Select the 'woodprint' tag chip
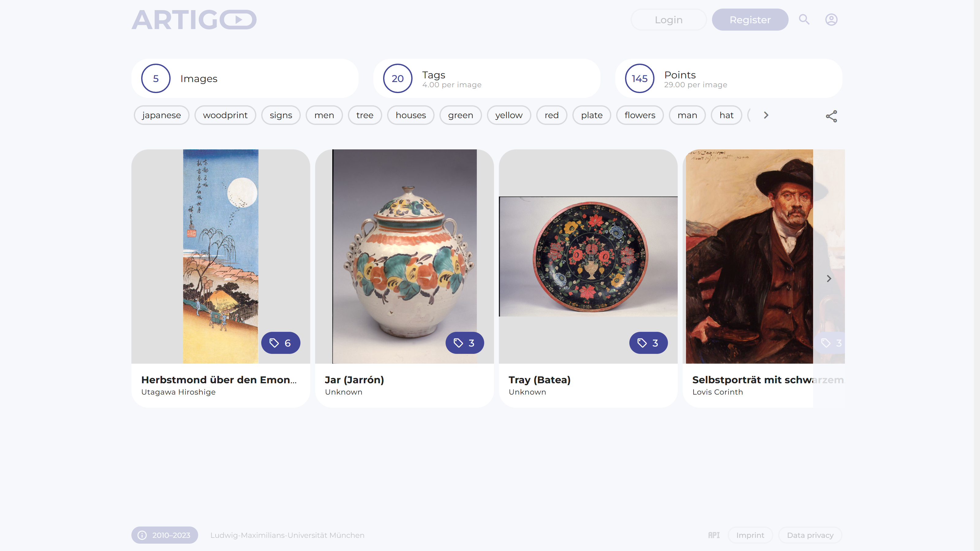This screenshot has width=980, height=551. point(225,115)
